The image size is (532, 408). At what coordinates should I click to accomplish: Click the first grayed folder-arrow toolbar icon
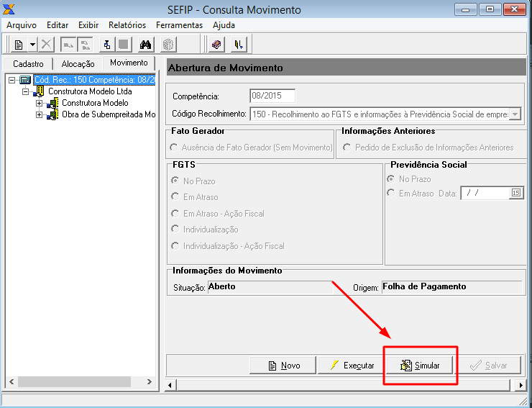point(68,45)
